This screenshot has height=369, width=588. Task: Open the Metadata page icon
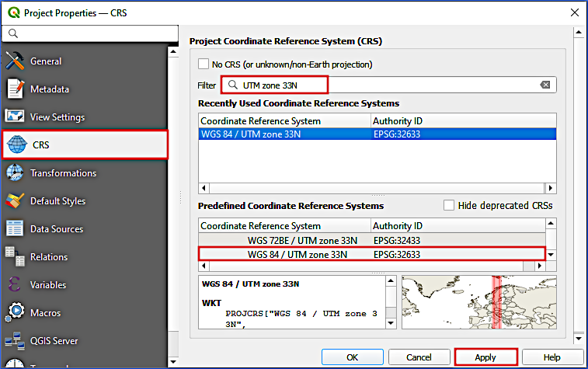[15, 89]
